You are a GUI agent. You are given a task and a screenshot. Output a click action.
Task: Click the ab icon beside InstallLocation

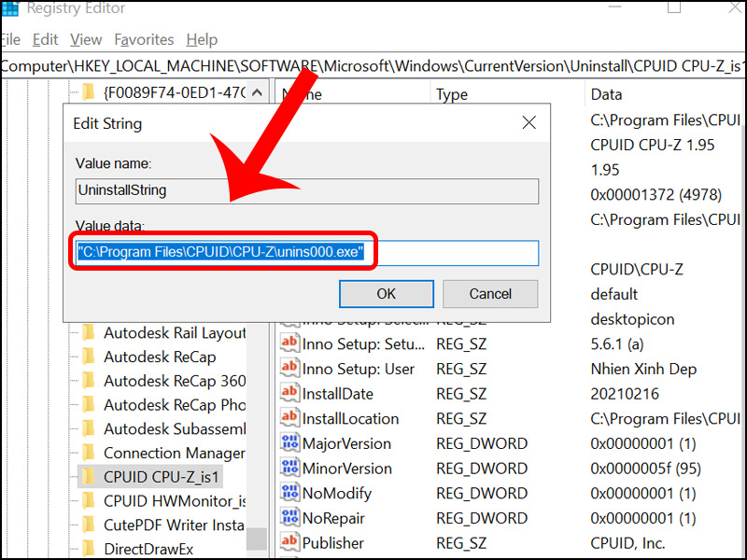click(289, 418)
